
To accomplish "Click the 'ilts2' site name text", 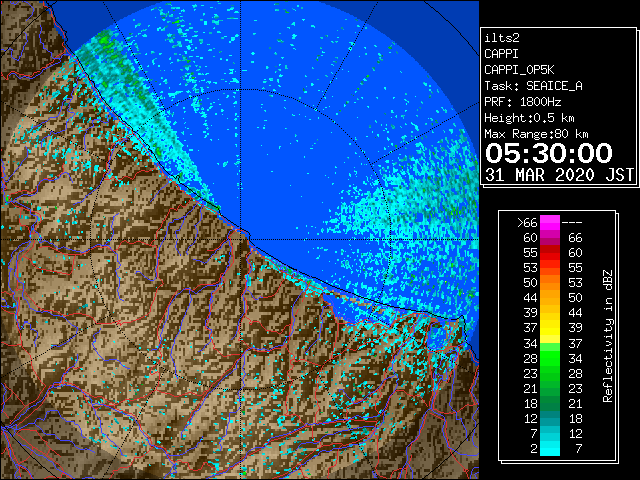I will click(502, 38).
